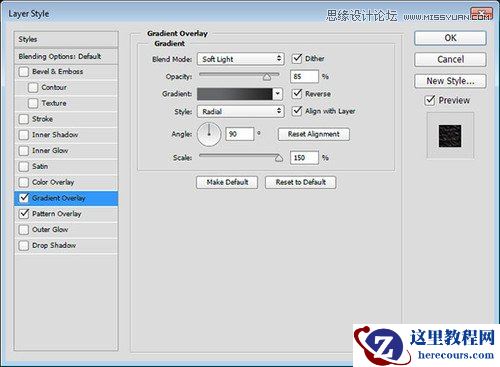Tick the Contour checkbox
Viewport: 500px width, 367px height.
(33, 87)
